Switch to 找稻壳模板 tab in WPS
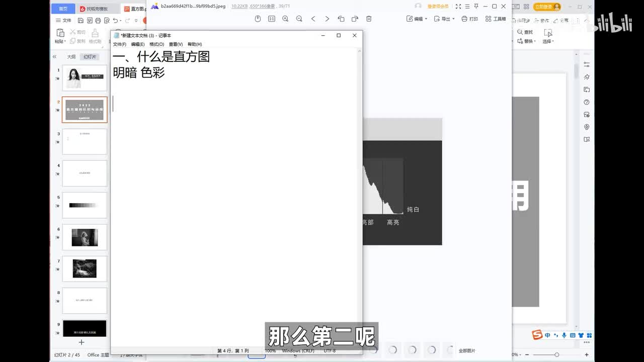The image size is (644, 362). click(x=97, y=9)
